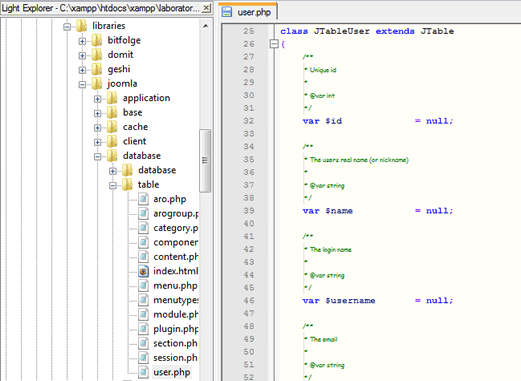Expand the bitfolge folder
521x381 pixels.
point(82,41)
